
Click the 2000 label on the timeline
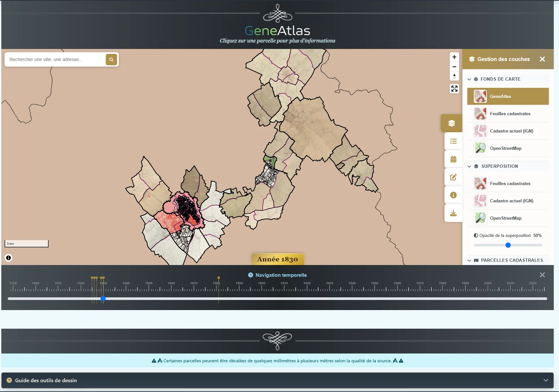coord(488,283)
